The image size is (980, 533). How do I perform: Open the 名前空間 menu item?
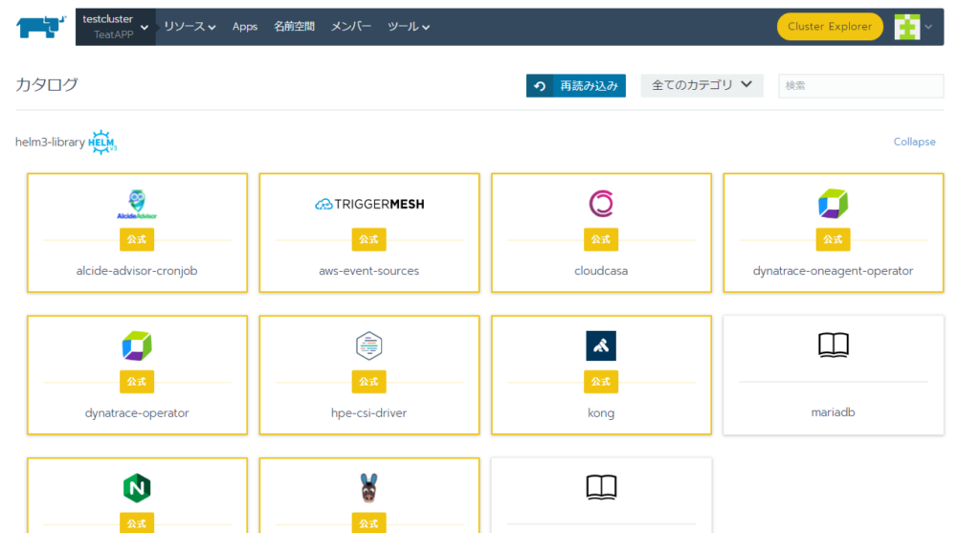coord(294,27)
